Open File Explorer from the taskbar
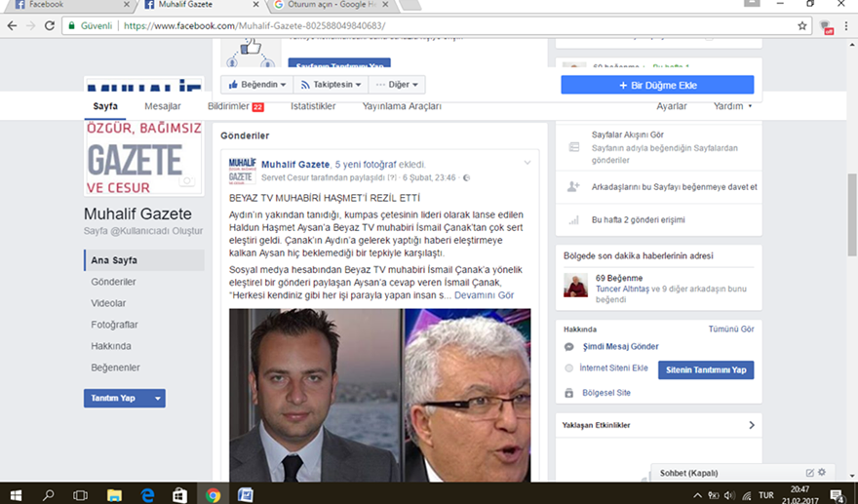Viewport: 858px width, 504px height. click(x=114, y=494)
